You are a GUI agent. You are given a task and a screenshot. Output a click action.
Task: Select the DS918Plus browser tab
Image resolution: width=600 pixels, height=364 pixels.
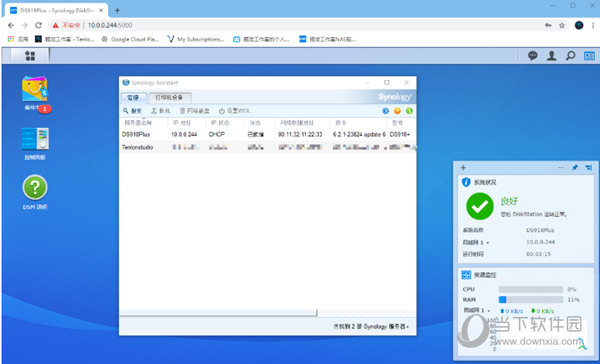[56, 10]
